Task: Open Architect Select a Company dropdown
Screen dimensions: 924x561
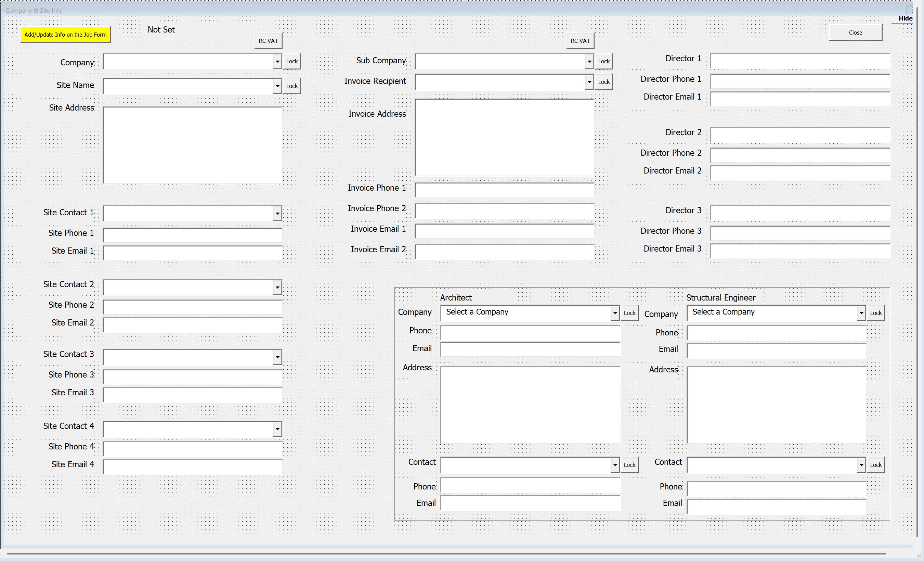Action: [615, 313]
